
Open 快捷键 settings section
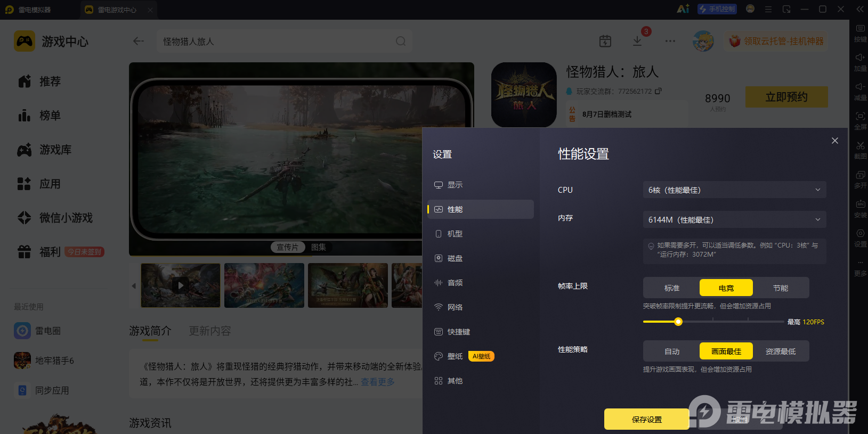(481, 332)
